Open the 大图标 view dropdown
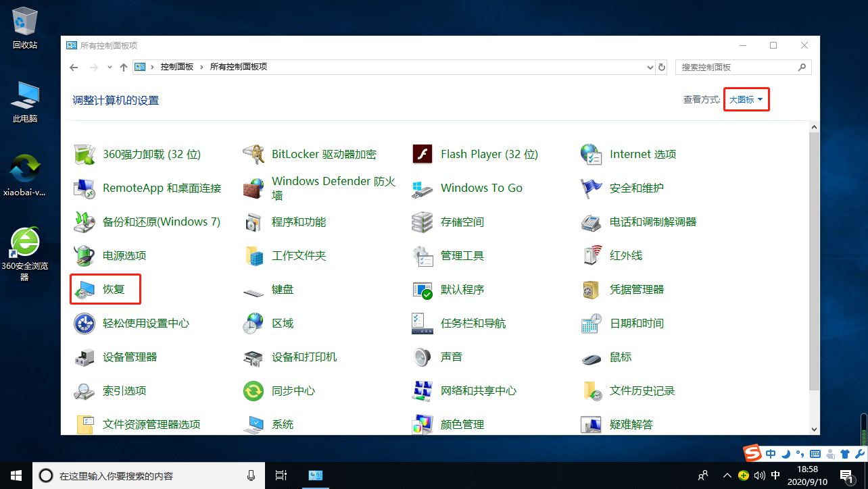This screenshot has width=868, height=489. pyautogui.click(x=746, y=99)
